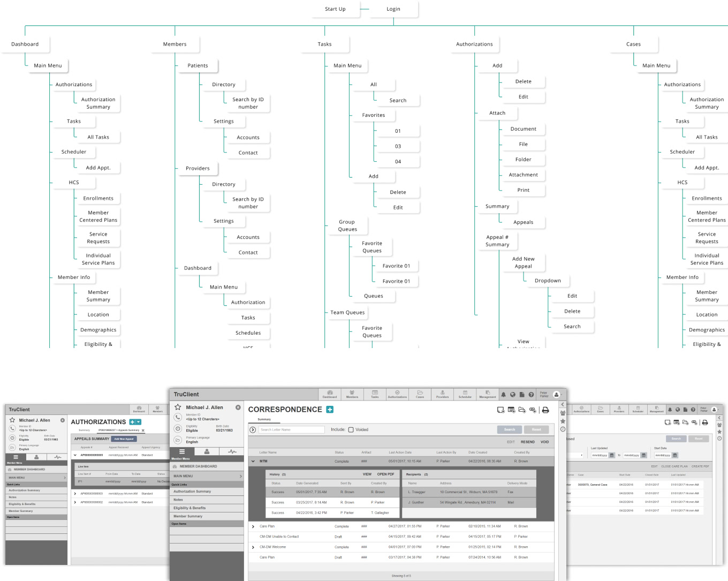The image size is (728, 581).
Task: Select the person profile tab icon in Correspondence sidebar
Action: (x=207, y=452)
